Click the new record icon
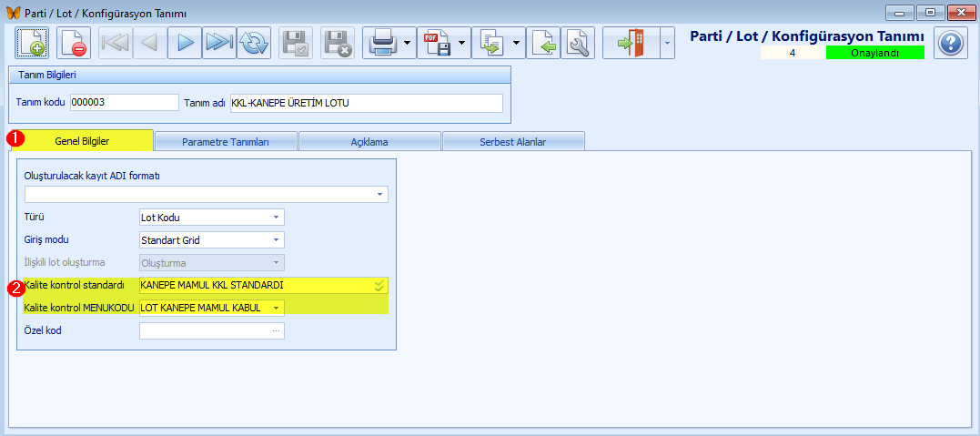The height and width of the screenshot is (436, 980). (x=32, y=43)
